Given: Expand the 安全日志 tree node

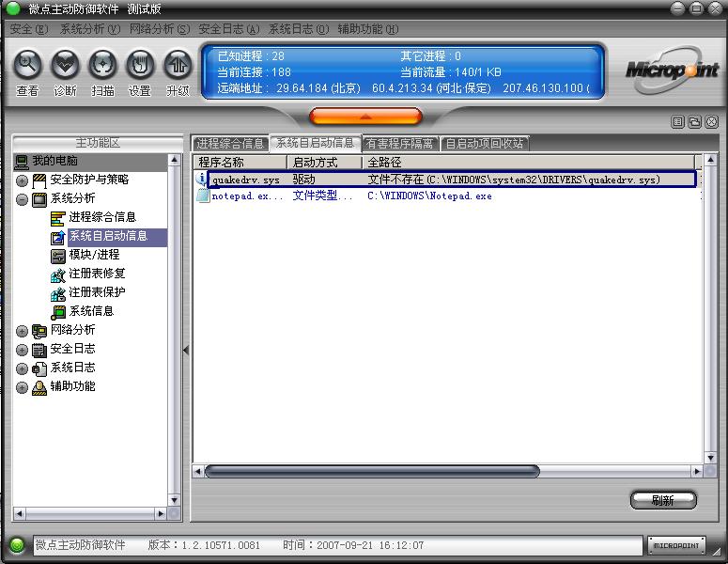Looking at the screenshot, I should point(22,350).
